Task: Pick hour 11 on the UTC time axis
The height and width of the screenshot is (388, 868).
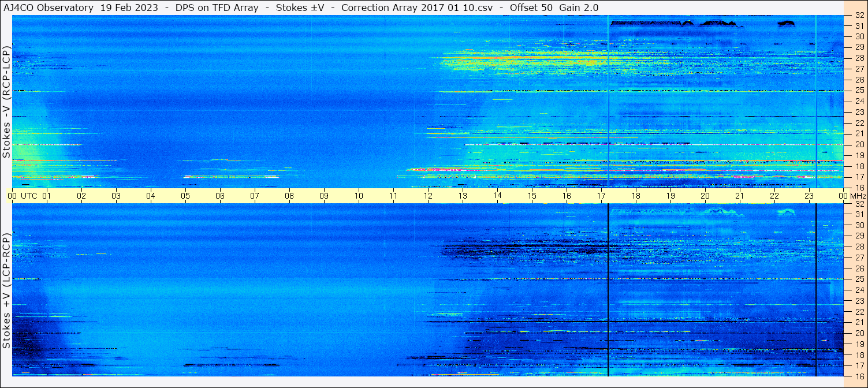Action: tap(393, 196)
